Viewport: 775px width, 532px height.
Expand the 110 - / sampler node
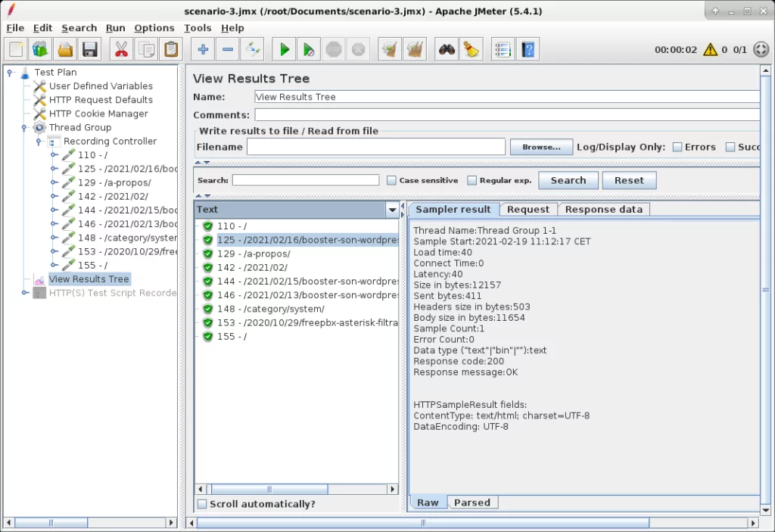[x=54, y=155]
